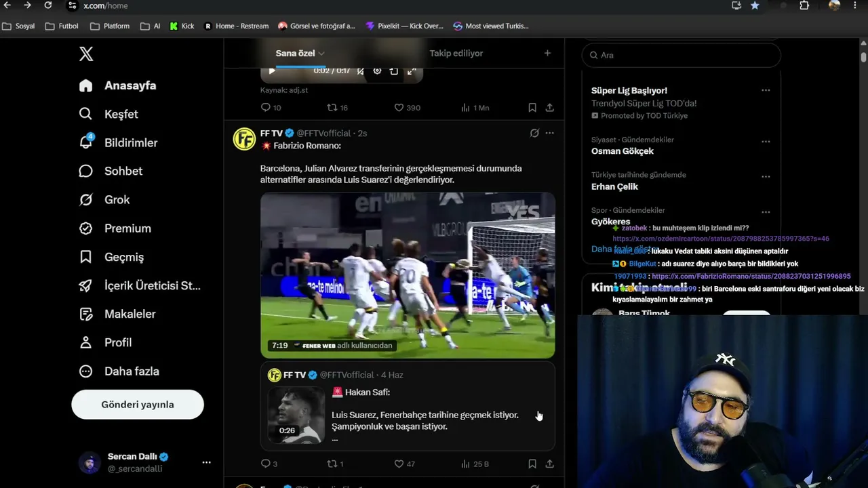The image size is (868, 488).
Task: Bookmark the tweet with 390 likes
Action: tap(532, 108)
